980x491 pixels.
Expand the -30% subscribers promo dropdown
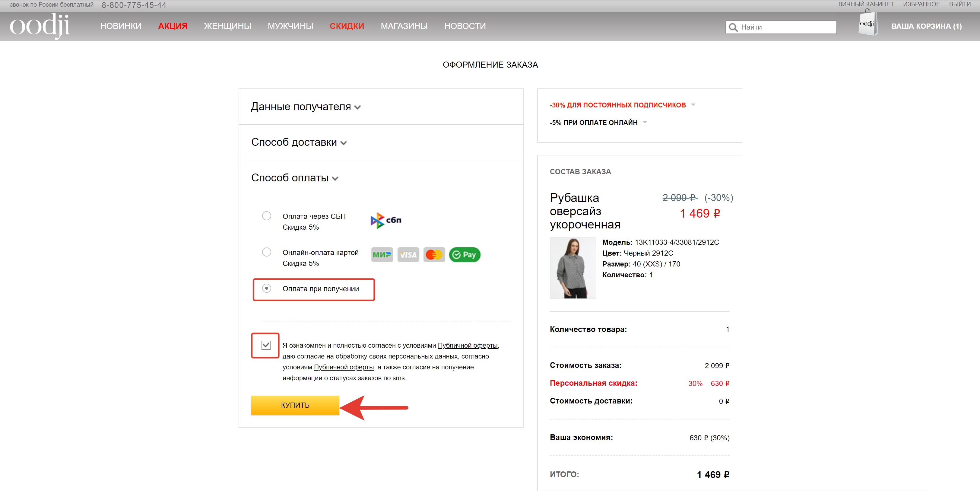pos(622,105)
